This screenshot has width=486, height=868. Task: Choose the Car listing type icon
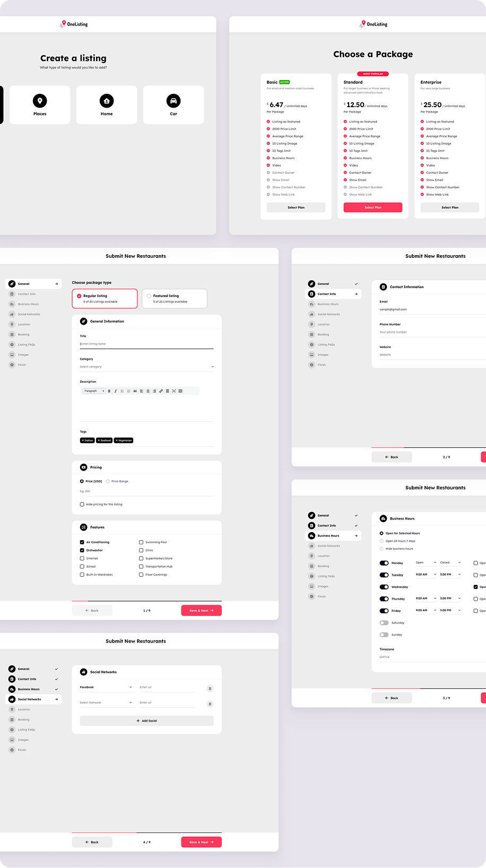[173, 101]
